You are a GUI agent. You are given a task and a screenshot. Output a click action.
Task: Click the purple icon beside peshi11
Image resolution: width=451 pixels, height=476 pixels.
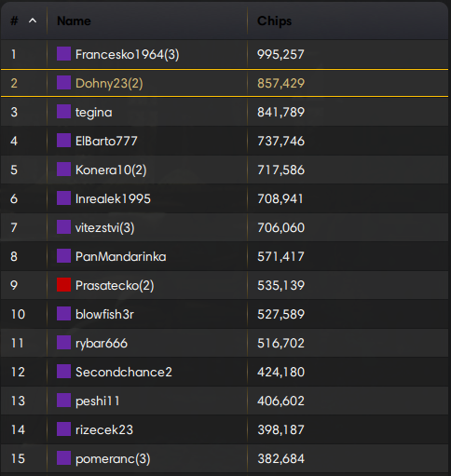[x=63, y=401]
